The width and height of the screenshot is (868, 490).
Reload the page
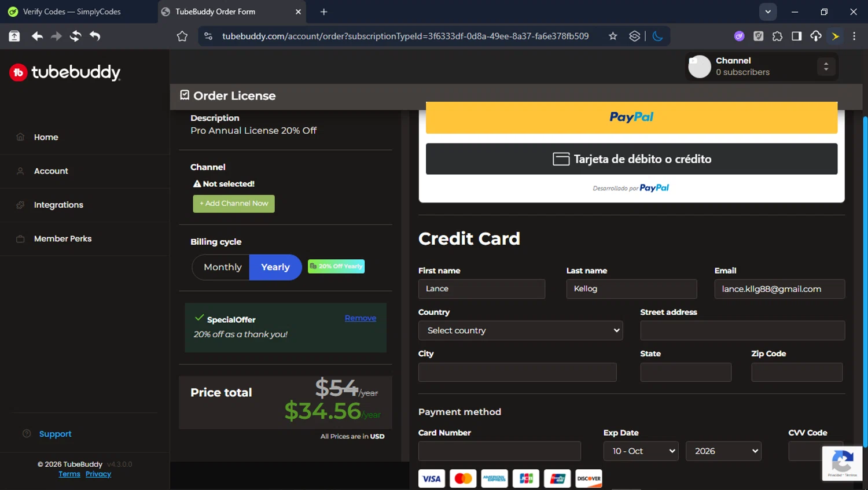75,36
